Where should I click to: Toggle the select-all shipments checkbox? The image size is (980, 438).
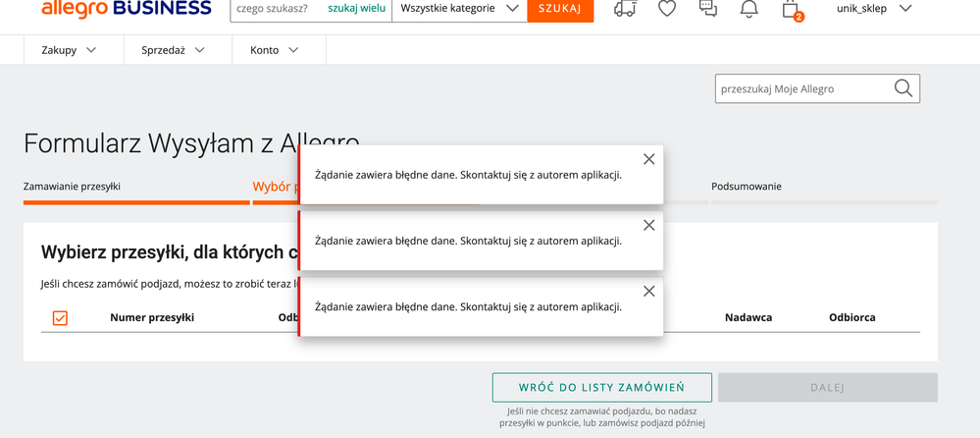coord(60,318)
